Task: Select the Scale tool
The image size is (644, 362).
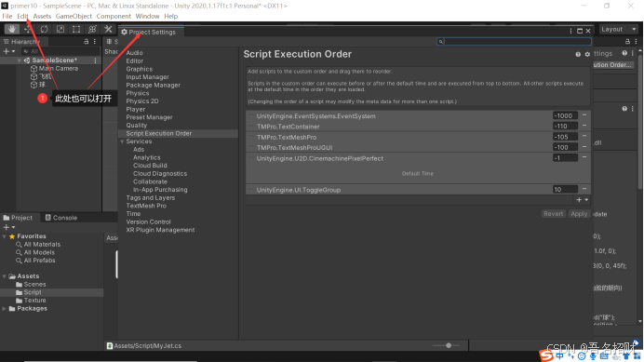Action: [60, 29]
